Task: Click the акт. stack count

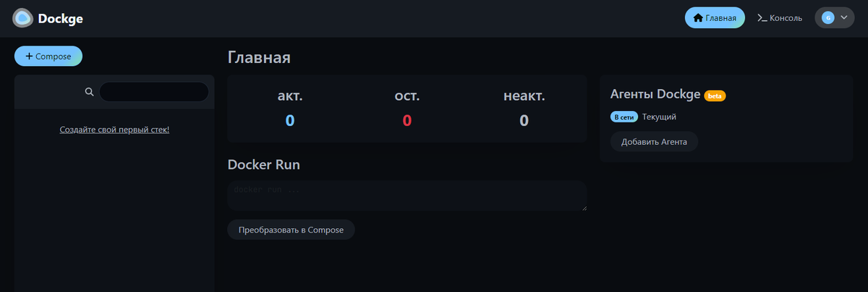Action: [290, 121]
